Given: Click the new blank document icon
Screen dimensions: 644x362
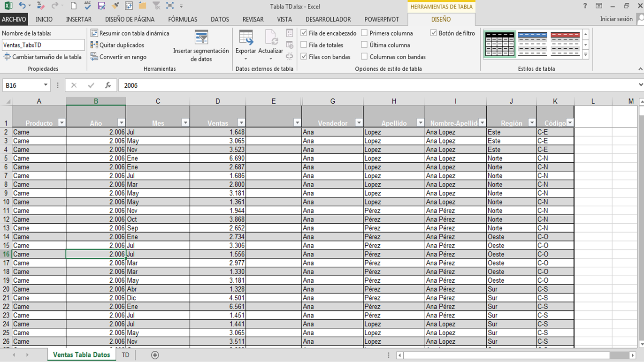Looking at the screenshot, I should (x=74, y=6).
